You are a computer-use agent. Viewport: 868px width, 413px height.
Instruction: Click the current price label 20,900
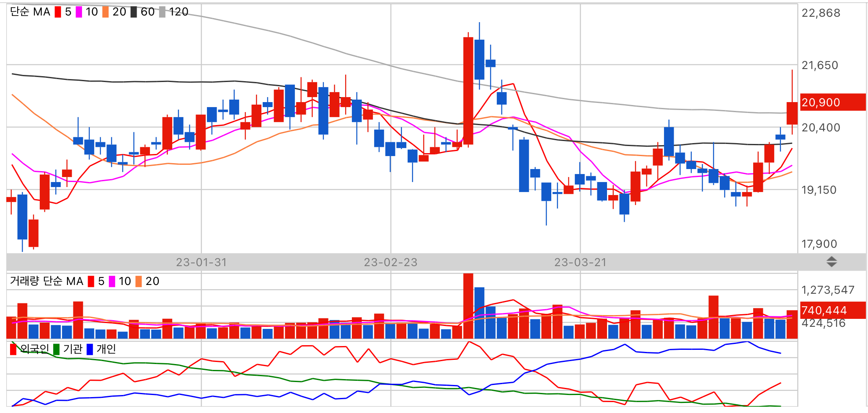pos(832,102)
